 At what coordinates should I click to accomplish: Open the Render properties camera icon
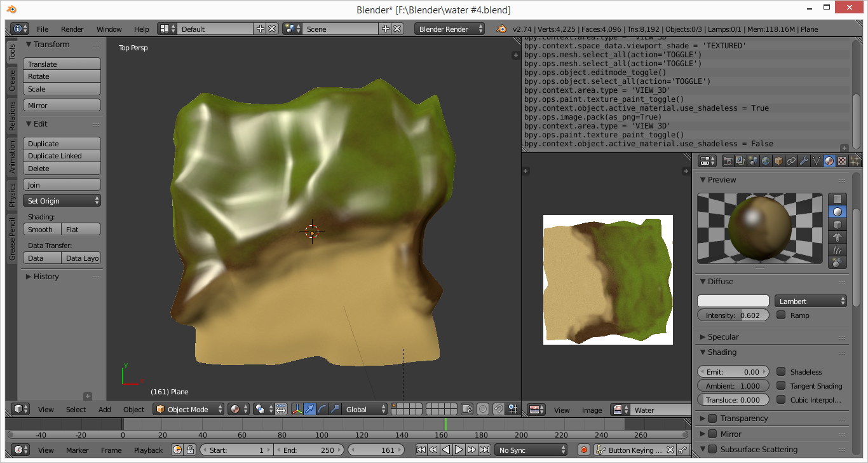pos(729,160)
